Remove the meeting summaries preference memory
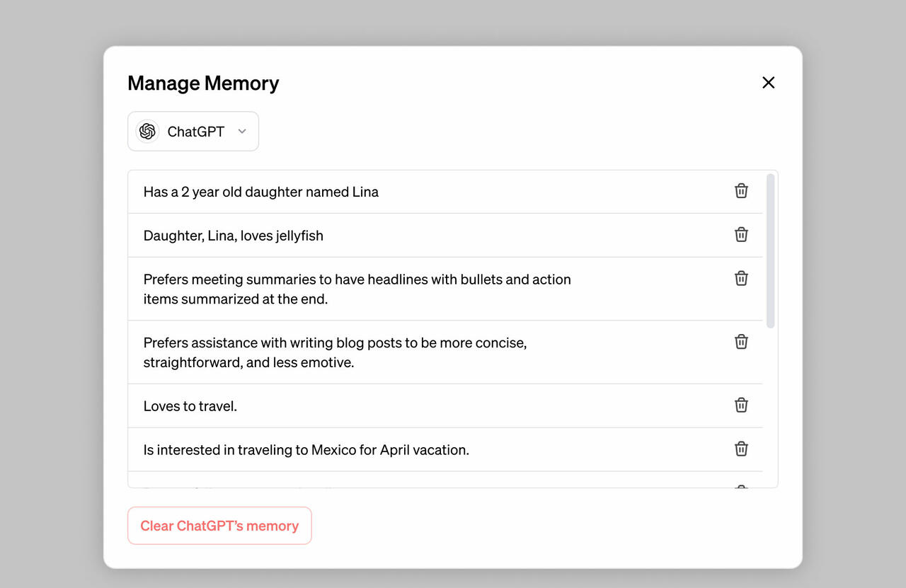The image size is (906, 588). [x=741, y=279]
